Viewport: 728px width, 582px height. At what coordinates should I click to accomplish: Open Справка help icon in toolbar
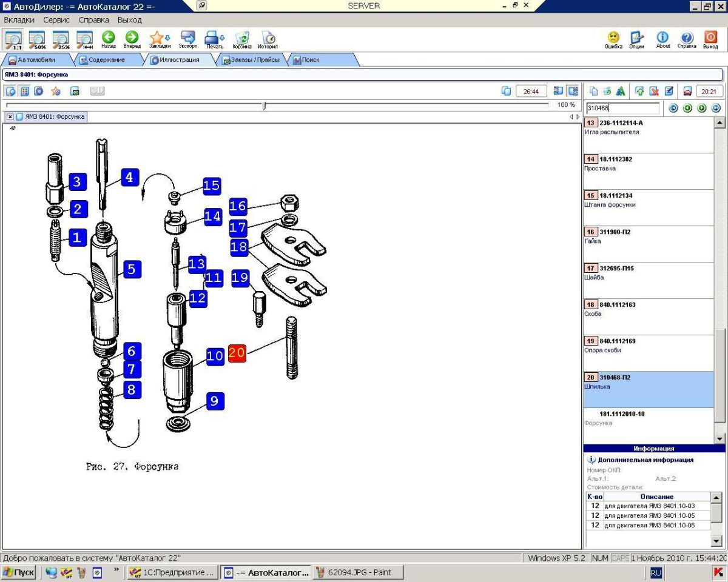pyautogui.click(x=687, y=40)
